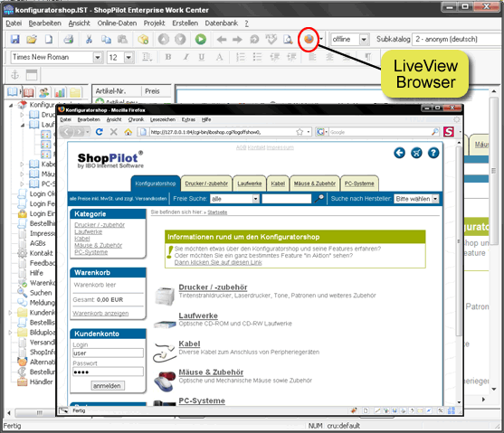Switch to the Laufwerke shop tab
This screenshot has width=504, height=433.
(x=250, y=184)
